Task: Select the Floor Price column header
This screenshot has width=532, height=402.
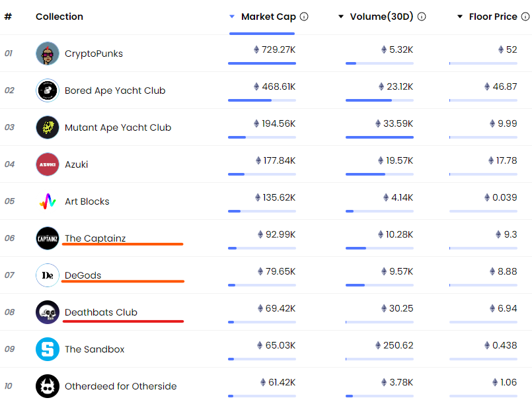Action: (x=493, y=17)
